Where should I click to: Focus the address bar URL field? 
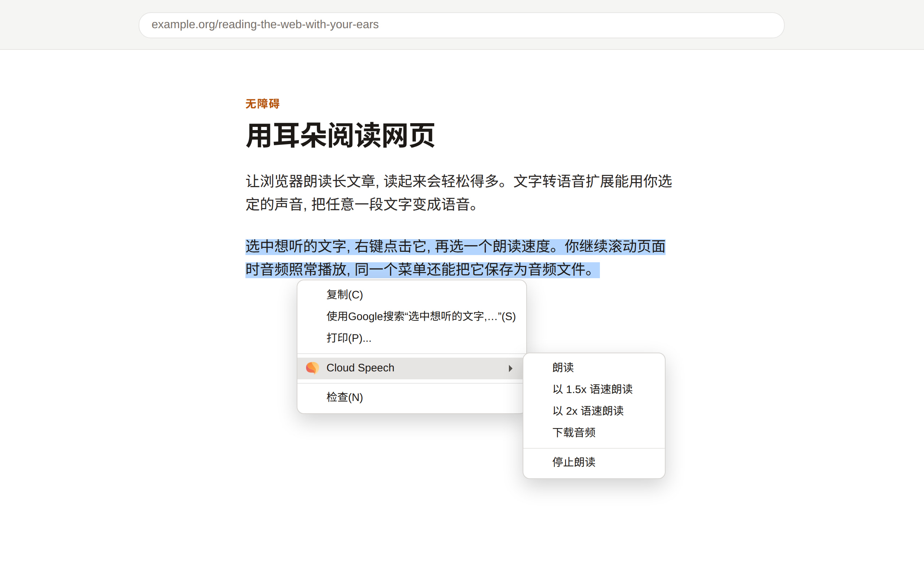[461, 25]
